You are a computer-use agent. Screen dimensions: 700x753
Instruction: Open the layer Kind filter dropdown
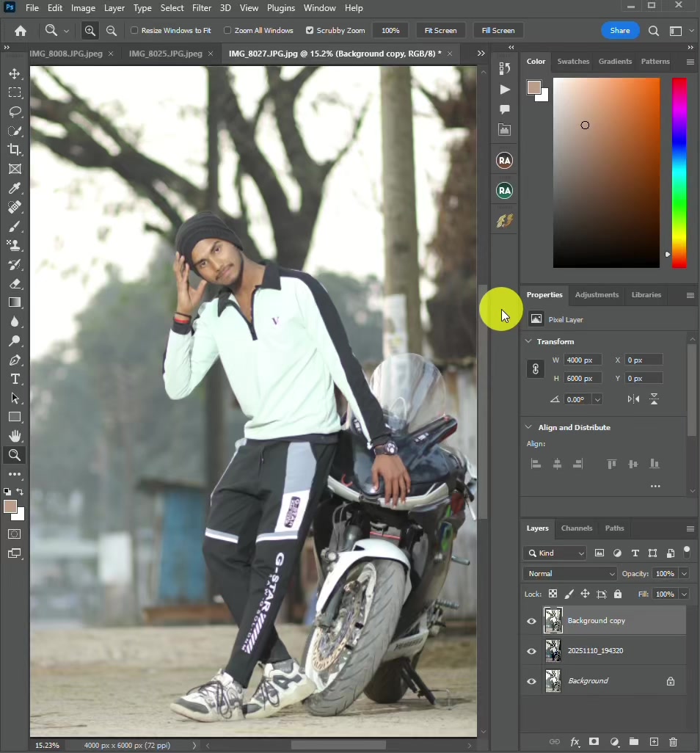pos(555,553)
